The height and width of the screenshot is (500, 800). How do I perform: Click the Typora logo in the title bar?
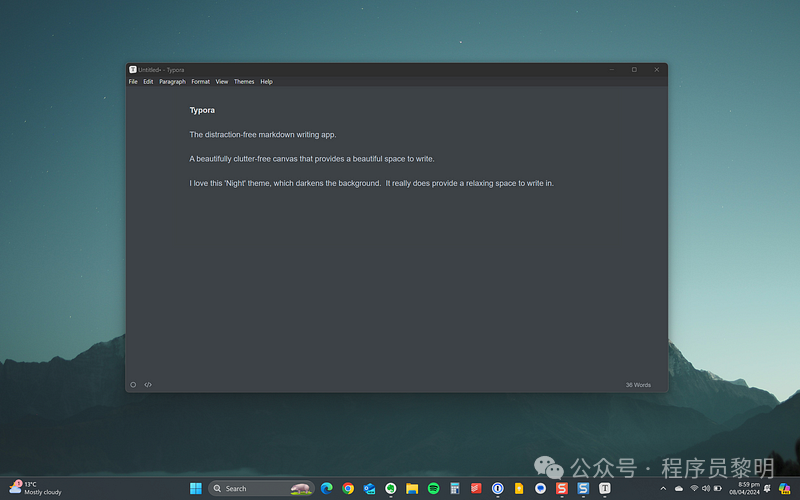(133, 69)
